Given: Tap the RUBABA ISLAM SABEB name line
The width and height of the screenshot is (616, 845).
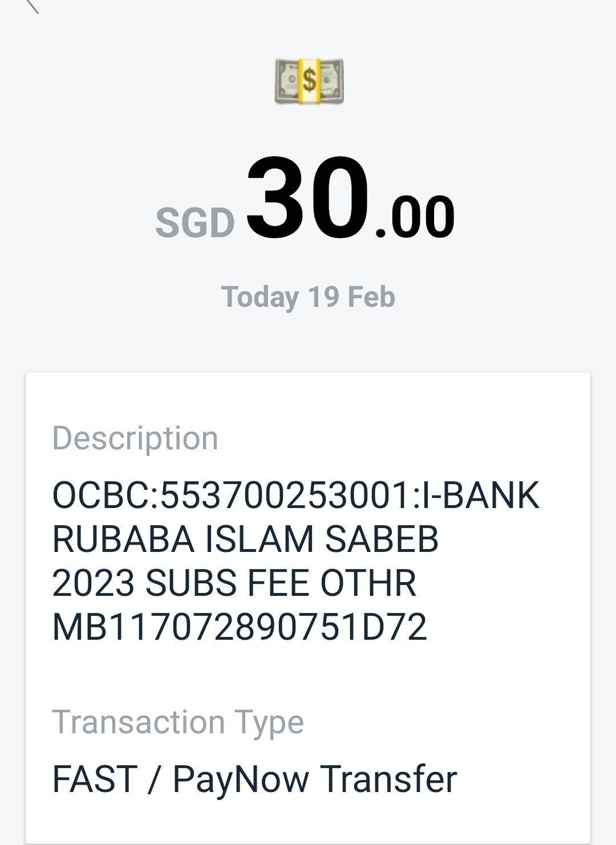Looking at the screenshot, I should click(245, 539).
